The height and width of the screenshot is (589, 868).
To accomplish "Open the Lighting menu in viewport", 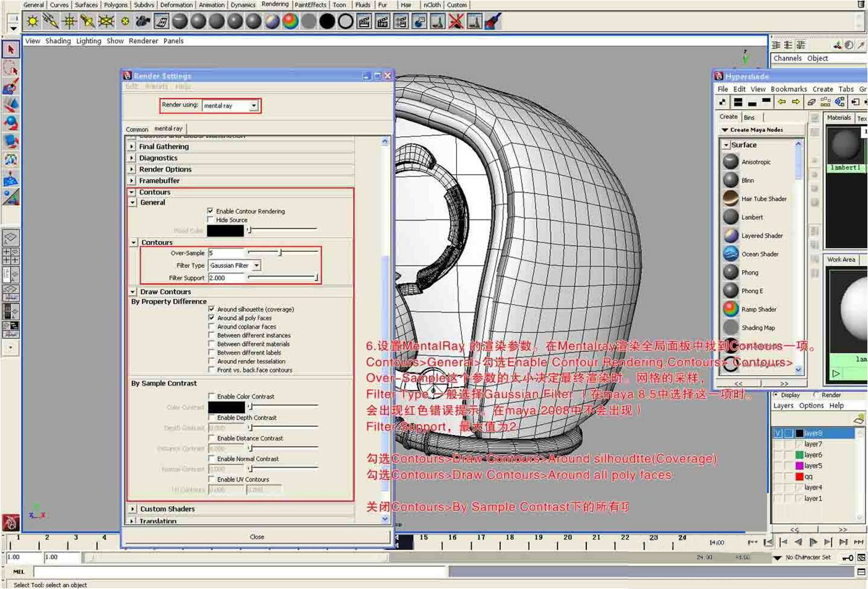I will pyautogui.click(x=89, y=41).
